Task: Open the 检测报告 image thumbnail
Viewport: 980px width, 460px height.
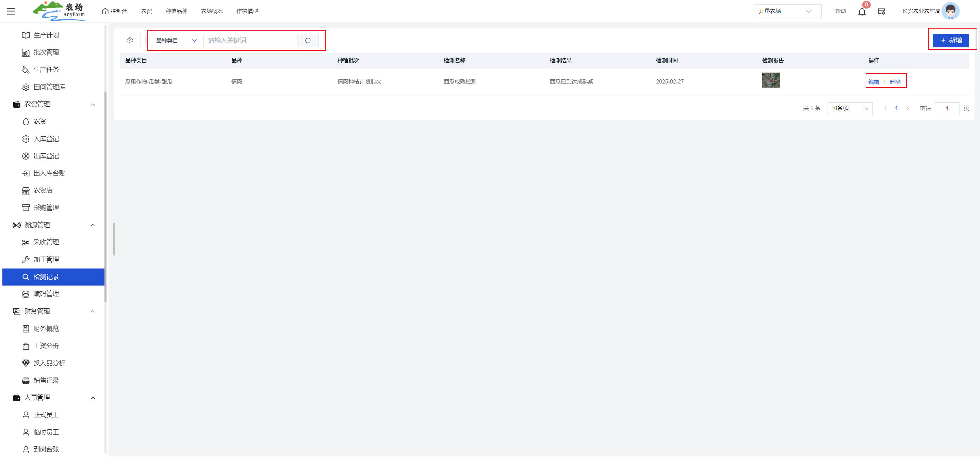Action: (771, 80)
